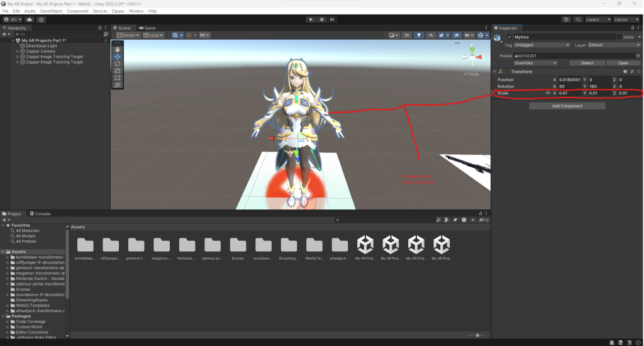The width and height of the screenshot is (644, 346).
Task: Uncheck the Mythra active checkbox
Action: coord(509,37)
